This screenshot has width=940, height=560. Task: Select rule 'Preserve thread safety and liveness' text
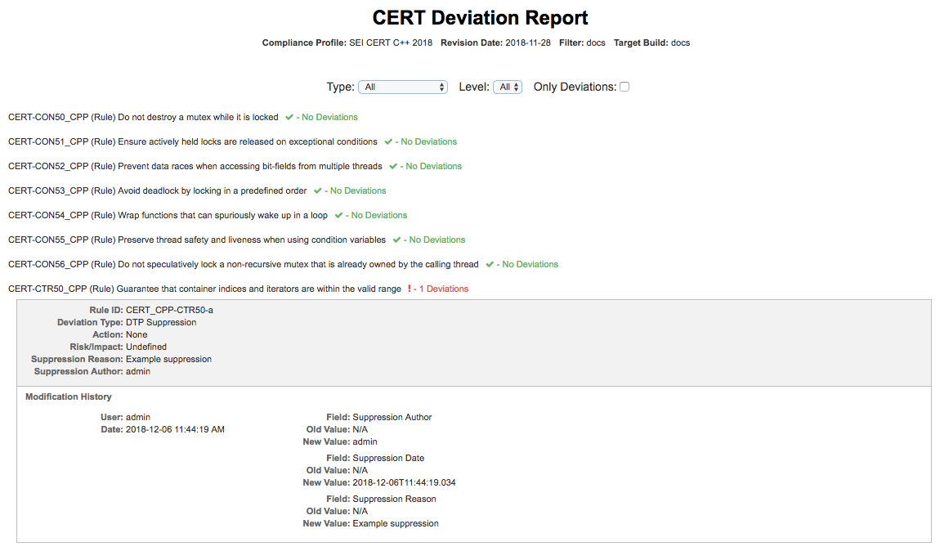point(252,240)
